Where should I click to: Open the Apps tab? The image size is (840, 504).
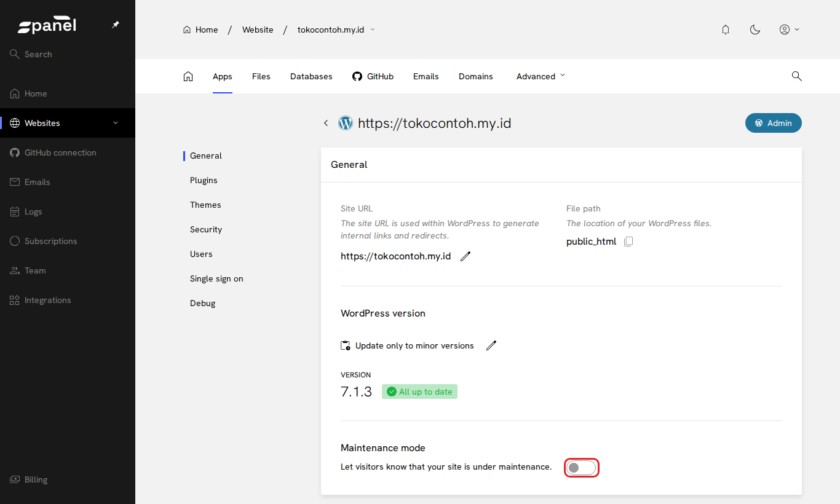coord(223,76)
